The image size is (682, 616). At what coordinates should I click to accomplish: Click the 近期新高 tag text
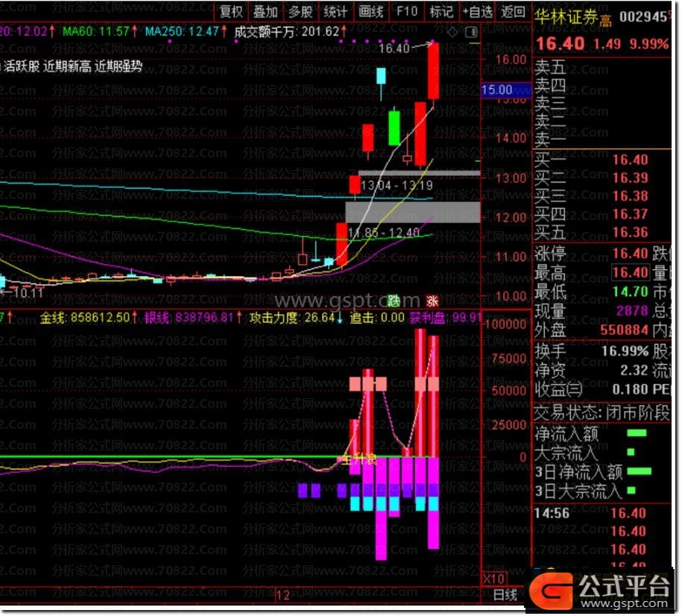click(x=67, y=66)
